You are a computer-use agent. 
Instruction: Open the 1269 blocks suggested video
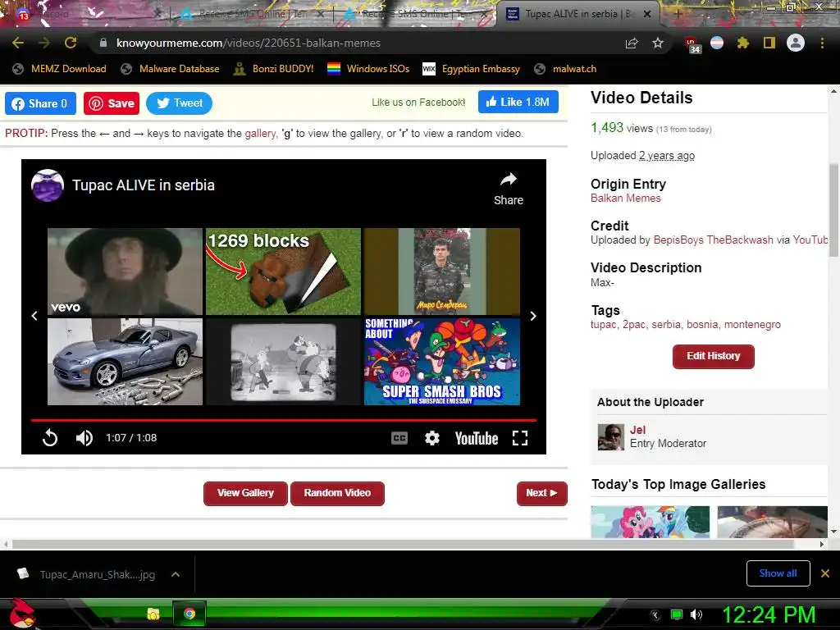point(283,272)
